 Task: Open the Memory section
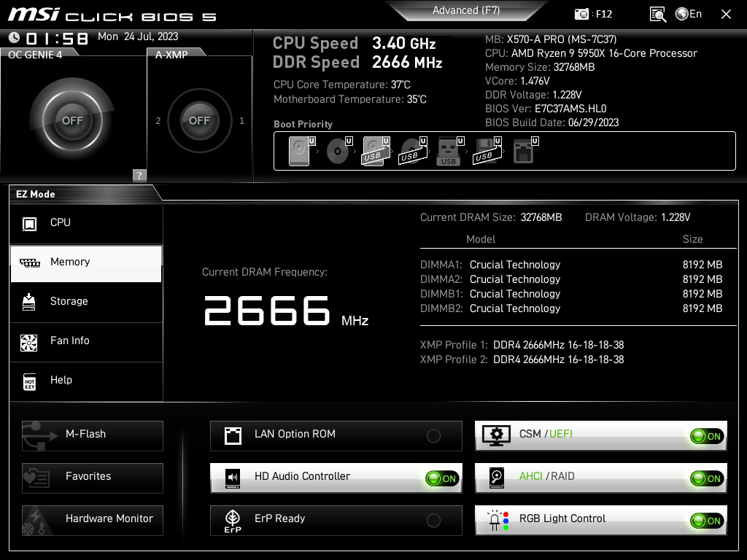click(x=86, y=263)
